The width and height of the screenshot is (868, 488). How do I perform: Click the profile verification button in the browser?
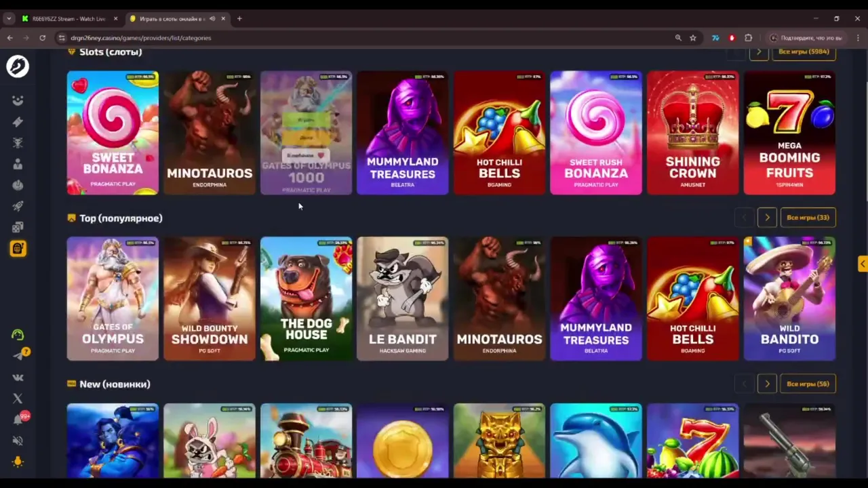(x=806, y=38)
